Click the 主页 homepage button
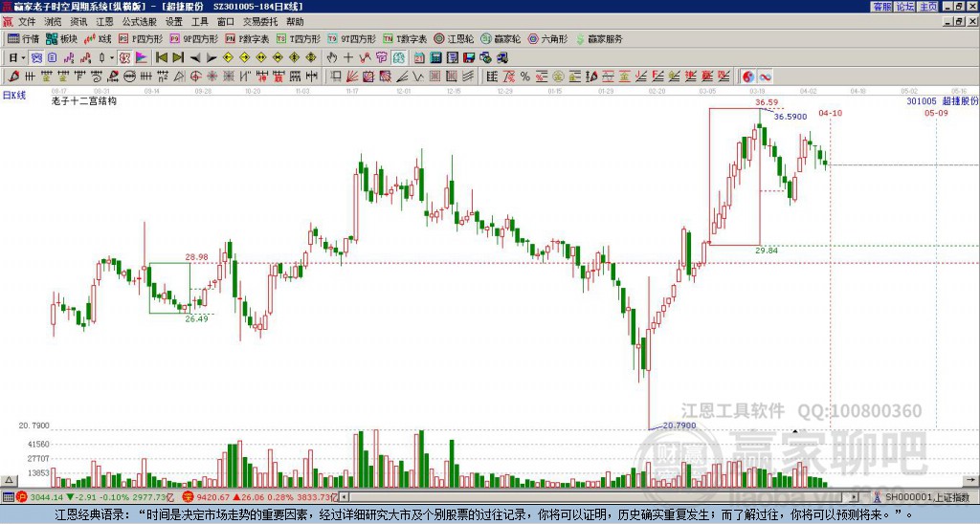 point(928,7)
